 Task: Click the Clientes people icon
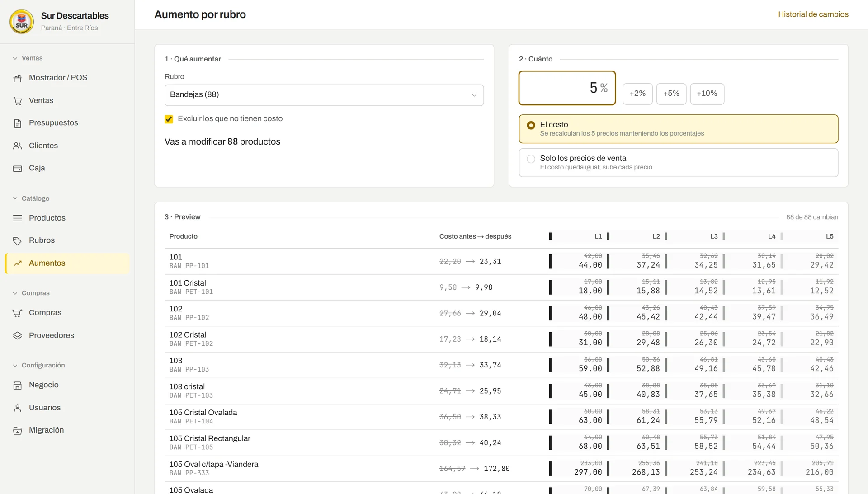(18, 146)
